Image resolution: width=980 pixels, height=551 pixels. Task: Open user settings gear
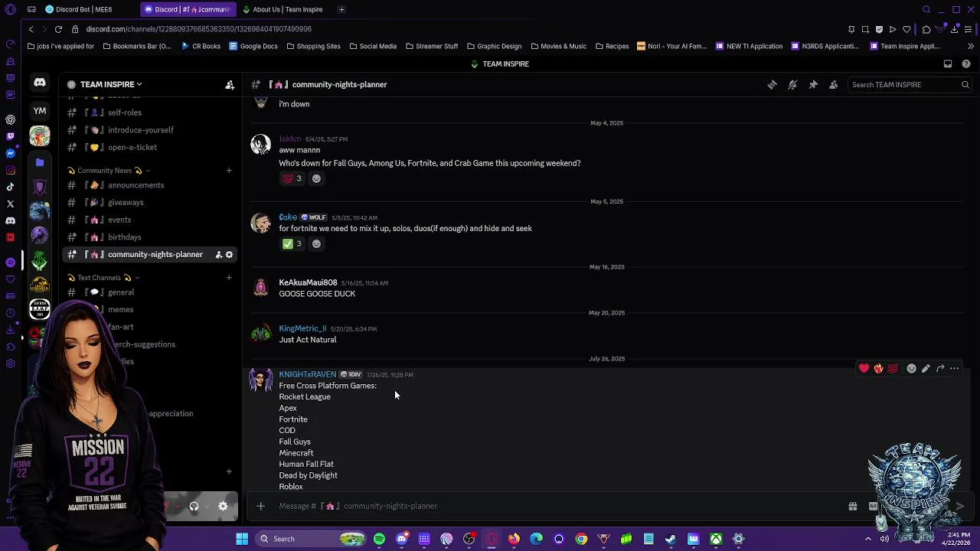tap(223, 506)
